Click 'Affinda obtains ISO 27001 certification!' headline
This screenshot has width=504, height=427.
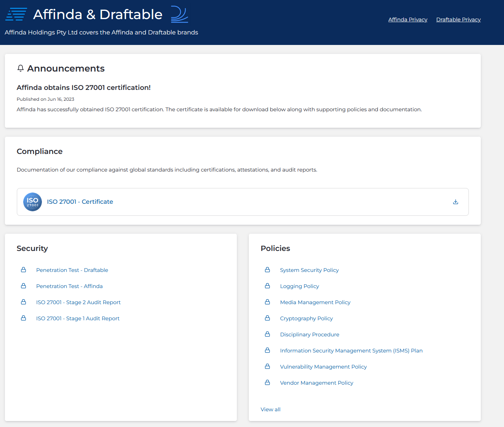pos(84,87)
